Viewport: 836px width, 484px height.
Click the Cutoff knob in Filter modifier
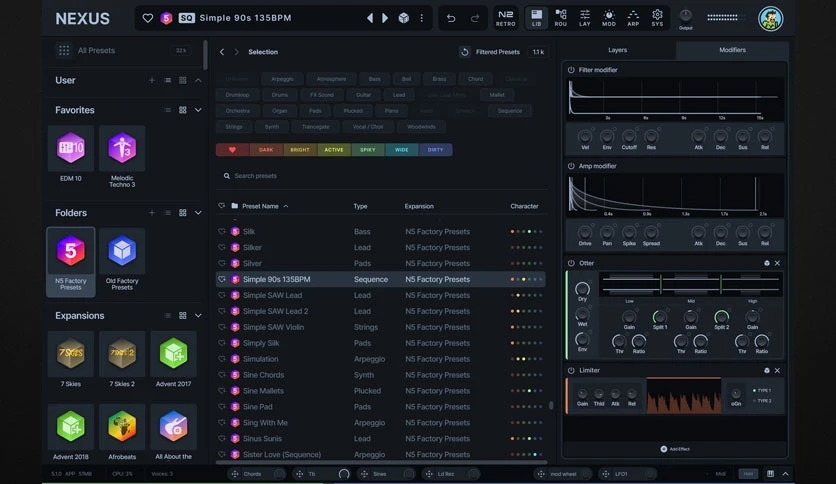(629, 137)
